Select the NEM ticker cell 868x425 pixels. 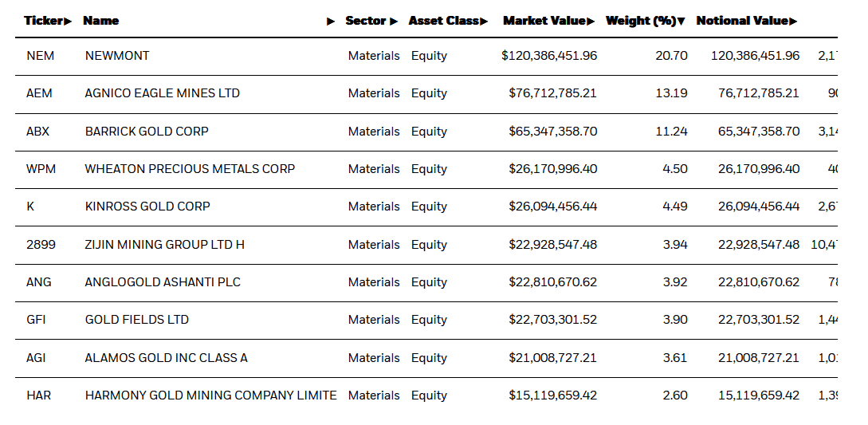click(40, 56)
